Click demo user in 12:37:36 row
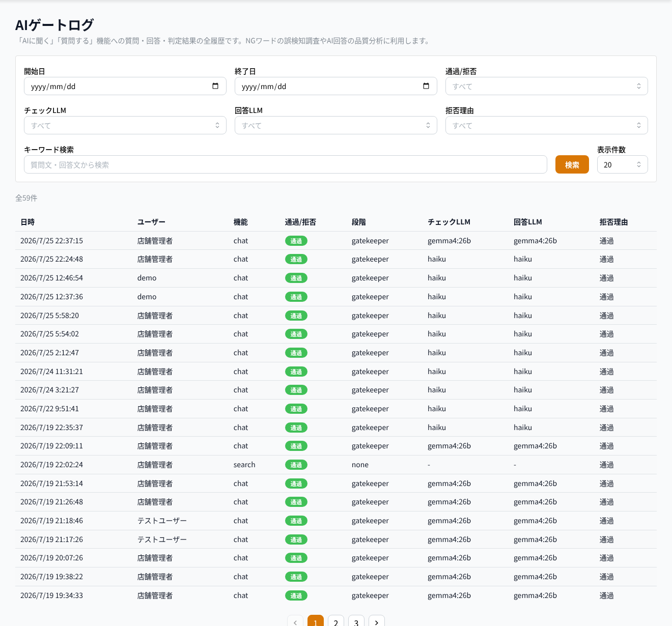Screen dimensions: 672x626 (147, 297)
